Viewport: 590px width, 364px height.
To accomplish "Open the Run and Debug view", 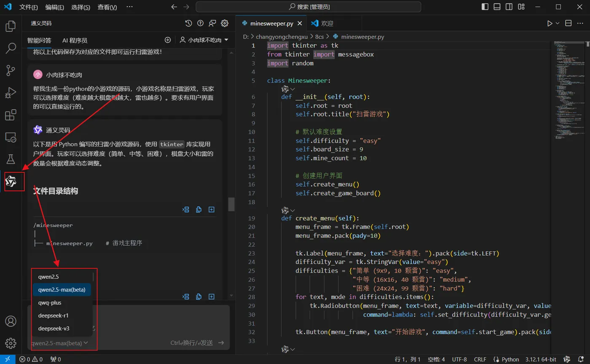I will (x=11, y=92).
